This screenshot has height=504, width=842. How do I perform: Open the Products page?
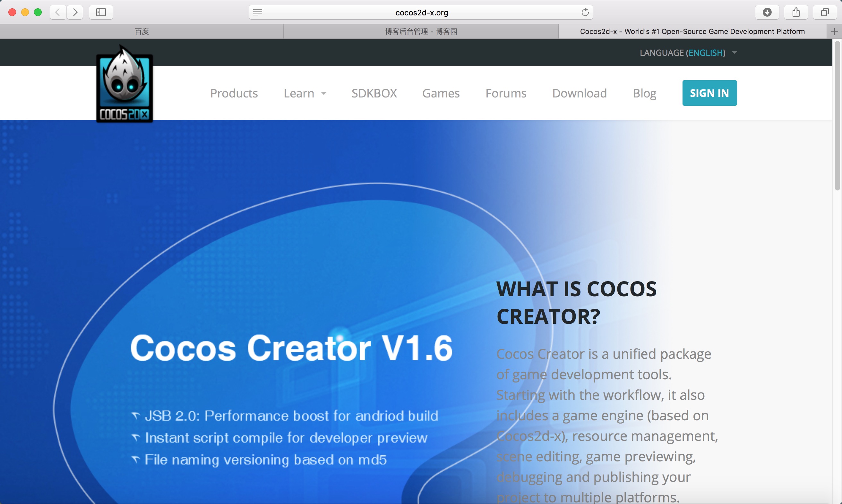234,93
